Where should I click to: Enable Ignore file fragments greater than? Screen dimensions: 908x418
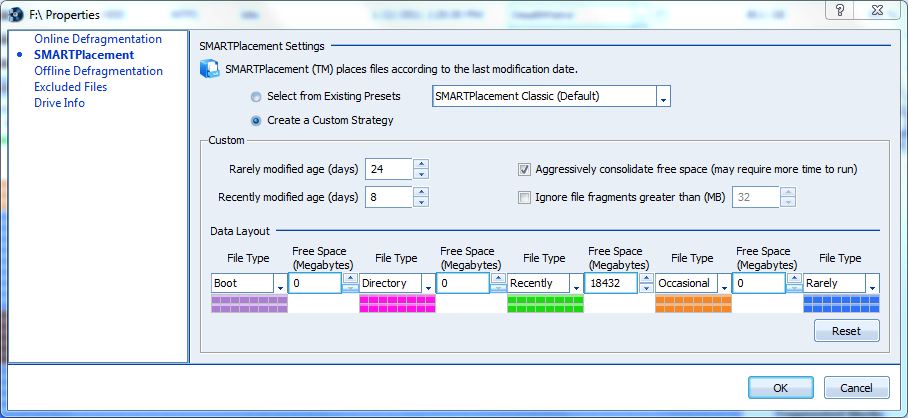(x=525, y=197)
